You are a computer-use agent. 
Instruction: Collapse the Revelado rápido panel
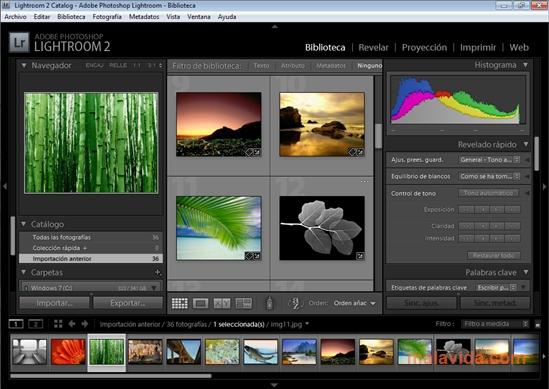526,144
